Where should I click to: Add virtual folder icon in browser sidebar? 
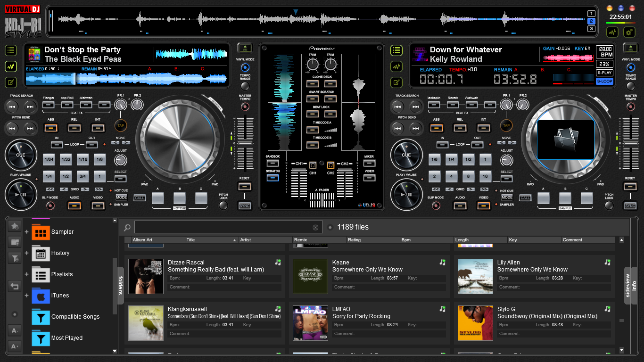click(x=14, y=242)
